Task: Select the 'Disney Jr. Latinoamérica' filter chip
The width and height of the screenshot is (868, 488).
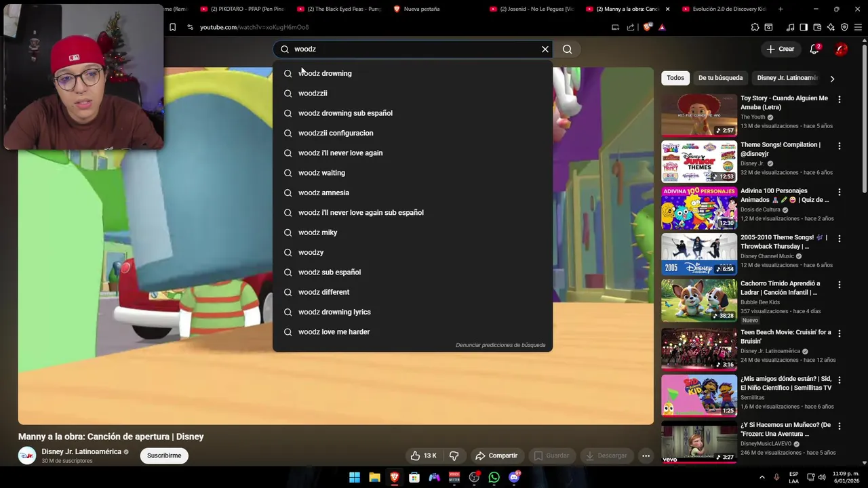Action: pos(787,78)
